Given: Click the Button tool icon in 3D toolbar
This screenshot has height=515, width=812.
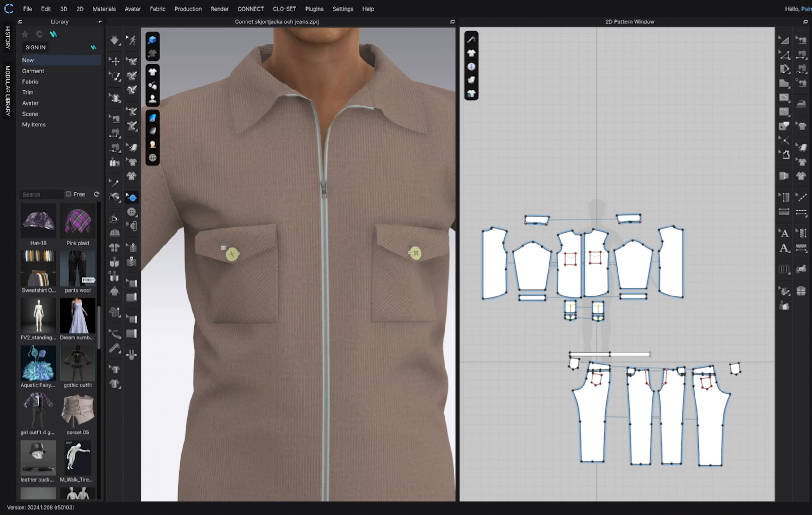Looking at the screenshot, I should click(x=132, y=212).
